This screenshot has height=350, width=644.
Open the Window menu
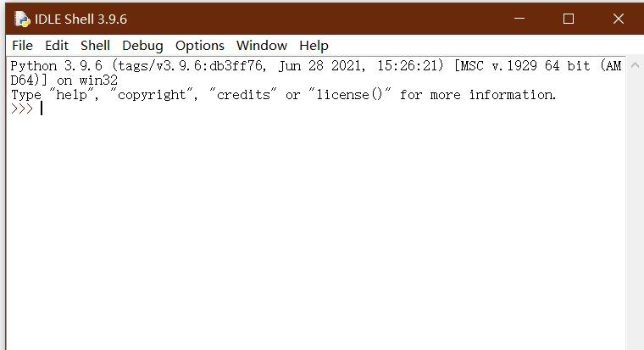262,46
